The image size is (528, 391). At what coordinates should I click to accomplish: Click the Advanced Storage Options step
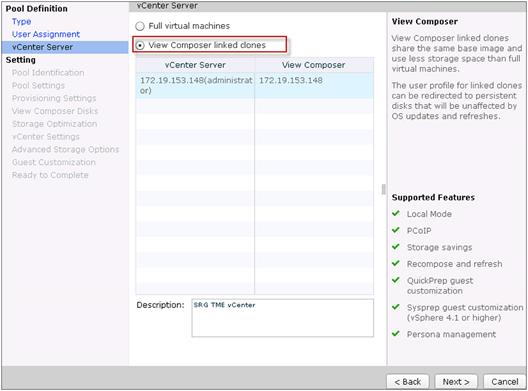[x=65, y=150]
